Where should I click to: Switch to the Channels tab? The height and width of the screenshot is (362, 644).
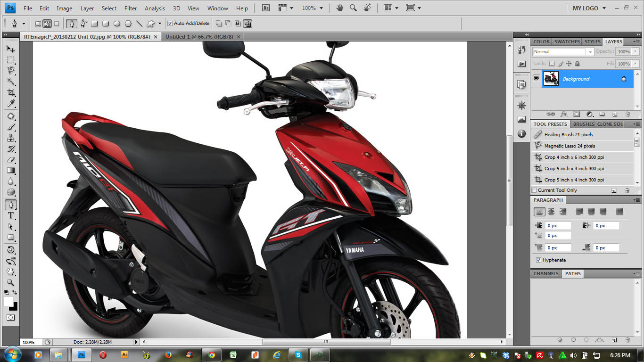click(x=546, y=273)
